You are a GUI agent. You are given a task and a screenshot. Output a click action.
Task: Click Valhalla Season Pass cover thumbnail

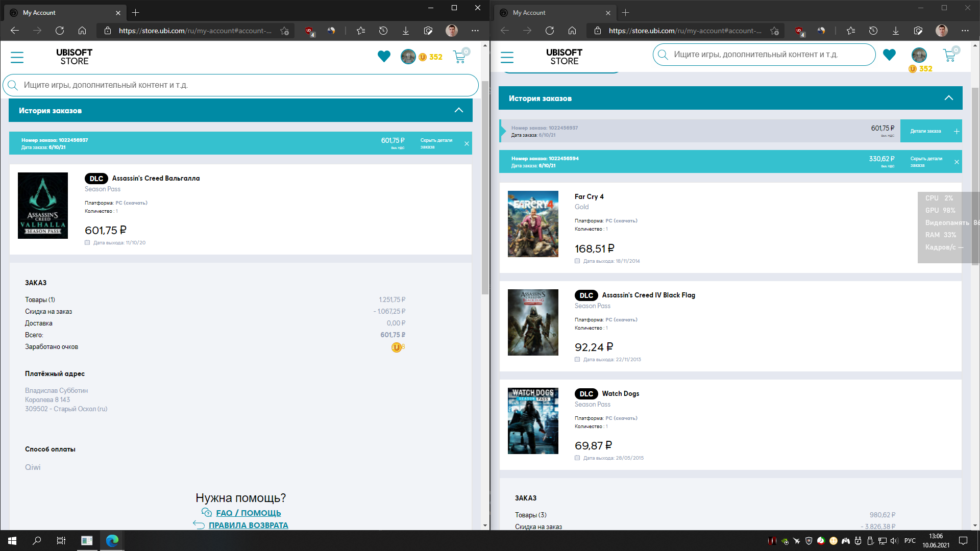(43, 206)
